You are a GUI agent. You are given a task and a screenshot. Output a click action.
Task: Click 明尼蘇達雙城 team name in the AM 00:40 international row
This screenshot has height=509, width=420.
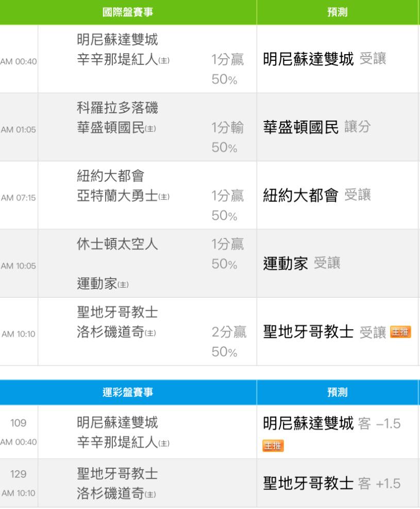point(117,40)
